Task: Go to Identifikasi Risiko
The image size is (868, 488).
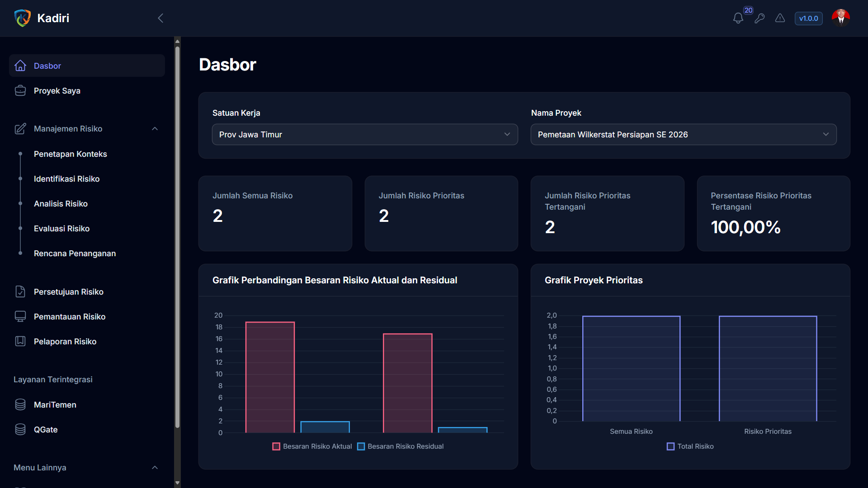Action: [x=66, y=179]
